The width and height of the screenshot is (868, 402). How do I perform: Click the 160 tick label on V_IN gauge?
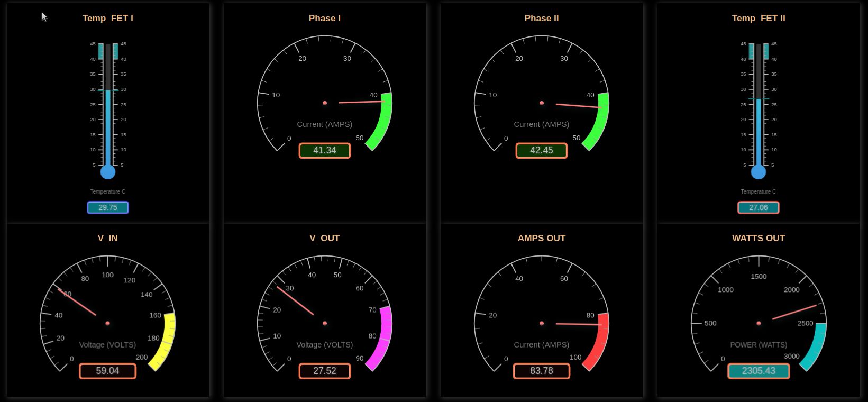155,315
